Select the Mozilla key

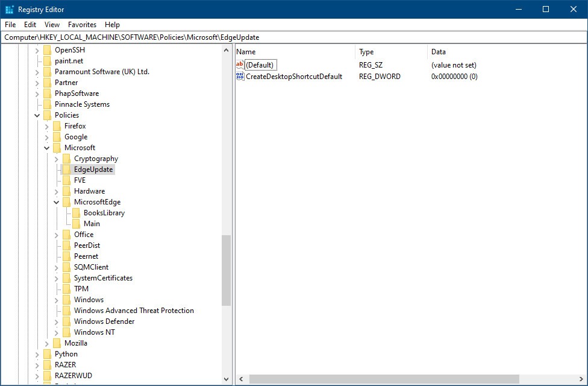click(x=76, y=343)
